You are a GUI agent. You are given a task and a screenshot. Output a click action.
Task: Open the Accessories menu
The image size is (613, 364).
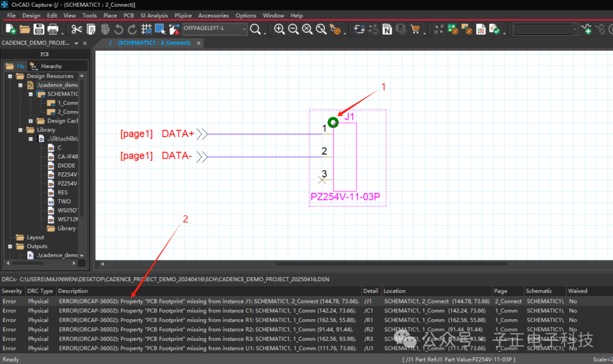pyautogui.click(x=213, y=16)
